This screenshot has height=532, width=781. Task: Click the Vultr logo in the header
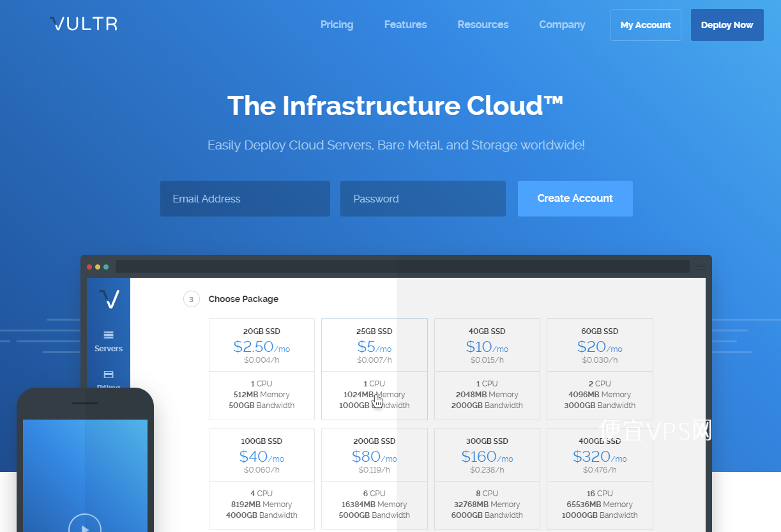click(x=84, y=24)
